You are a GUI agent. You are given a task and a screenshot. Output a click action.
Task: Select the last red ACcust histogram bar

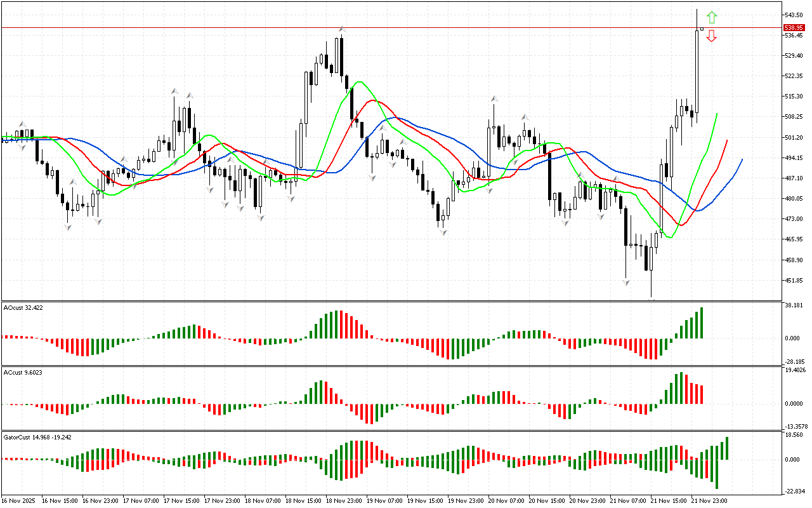point(702,394)
